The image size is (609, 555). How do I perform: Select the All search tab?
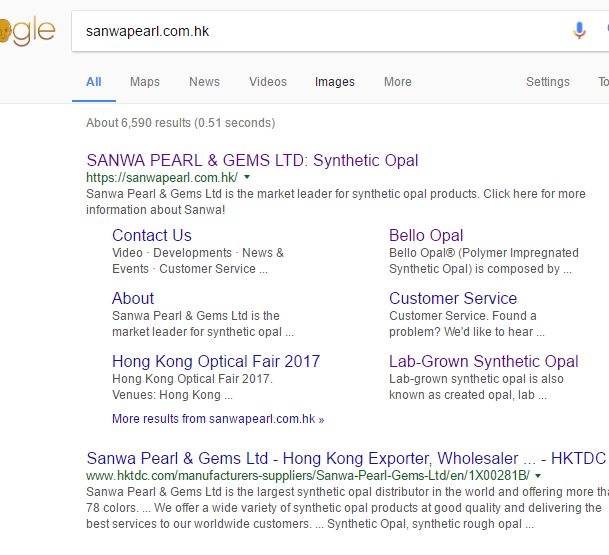pyautogui.click(x=94, y=82)
